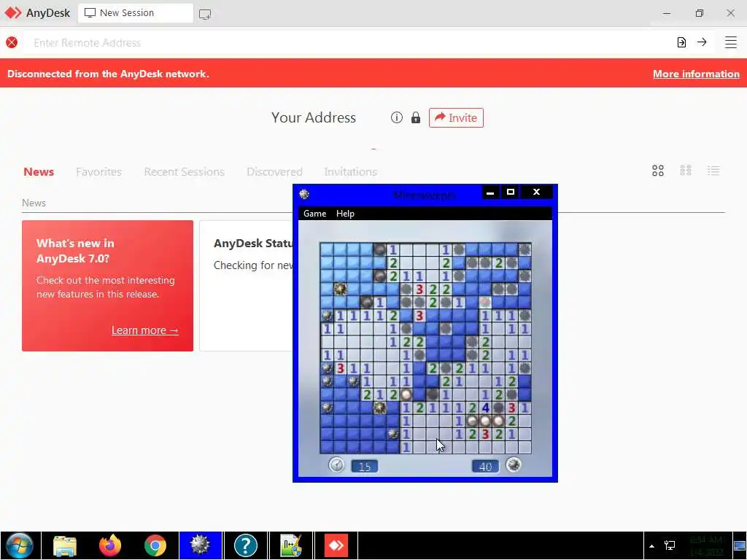Click the network tray icon
Viewport: 747px width, 560px height.
(670, 545)
